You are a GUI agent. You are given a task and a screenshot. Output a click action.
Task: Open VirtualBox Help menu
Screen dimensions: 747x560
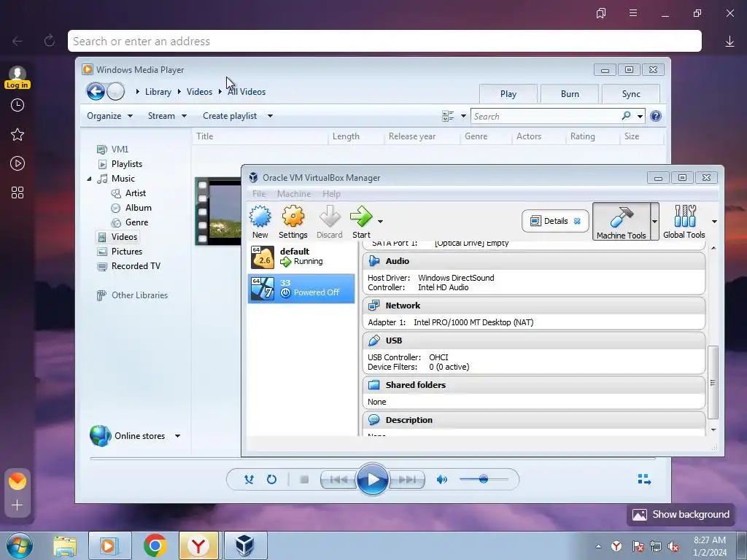pos(331,194)
